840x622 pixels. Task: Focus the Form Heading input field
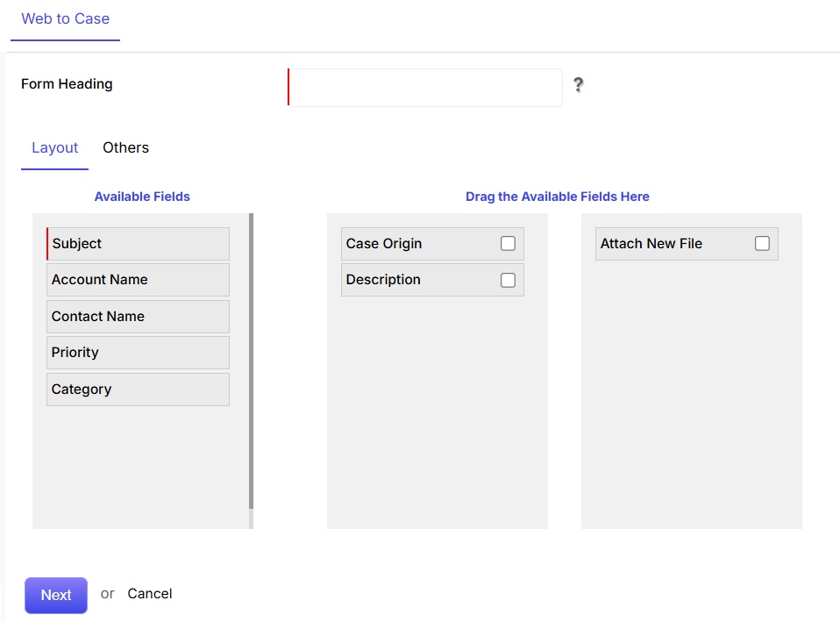(x=424, y=87)
